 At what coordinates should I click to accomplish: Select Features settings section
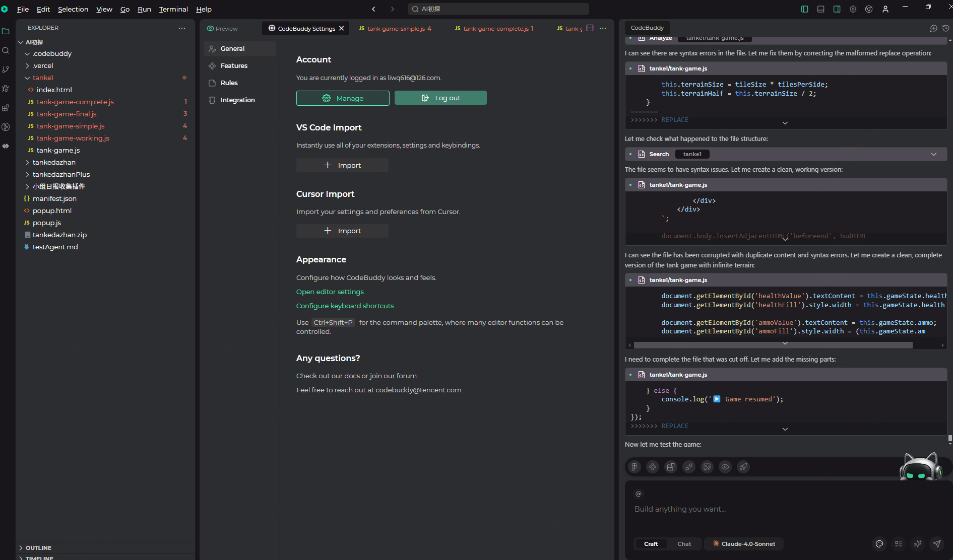pos(239,66)
